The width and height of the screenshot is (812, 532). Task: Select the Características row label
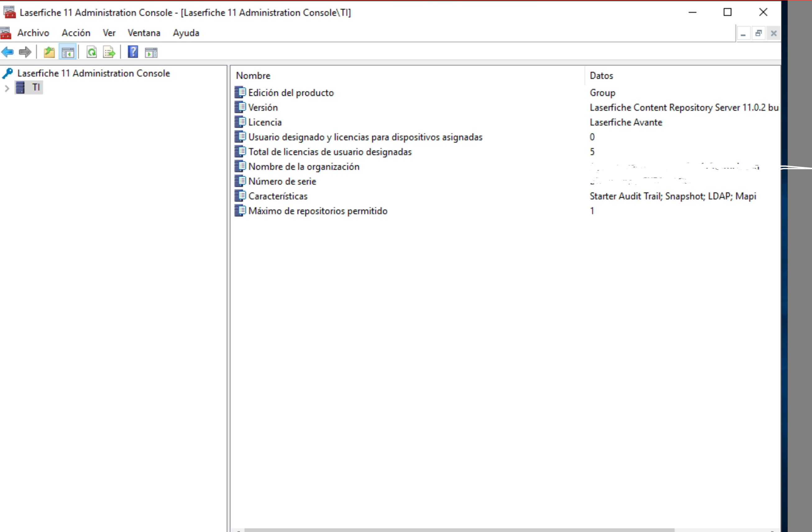click(278, 196)
